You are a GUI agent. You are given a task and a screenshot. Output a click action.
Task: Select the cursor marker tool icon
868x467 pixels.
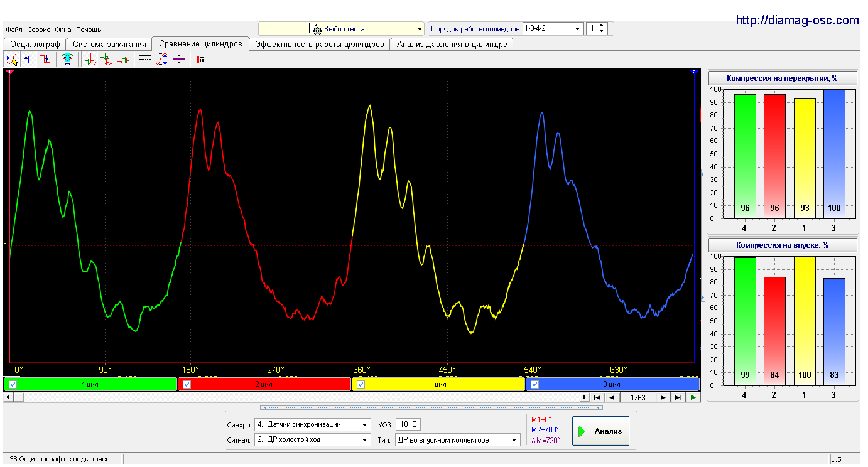point(12,60)
